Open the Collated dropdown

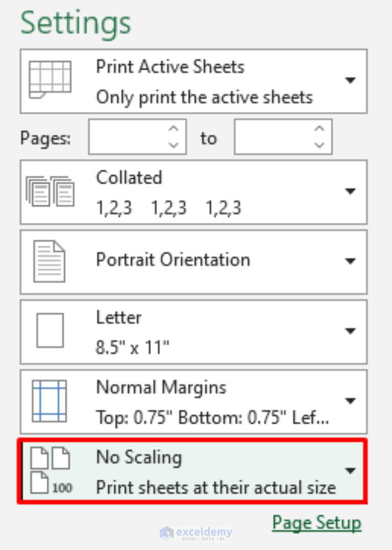[x=351, y=192]
